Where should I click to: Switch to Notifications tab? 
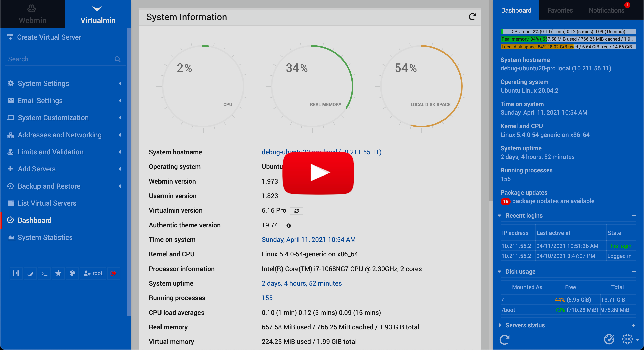tap(607, 10)
